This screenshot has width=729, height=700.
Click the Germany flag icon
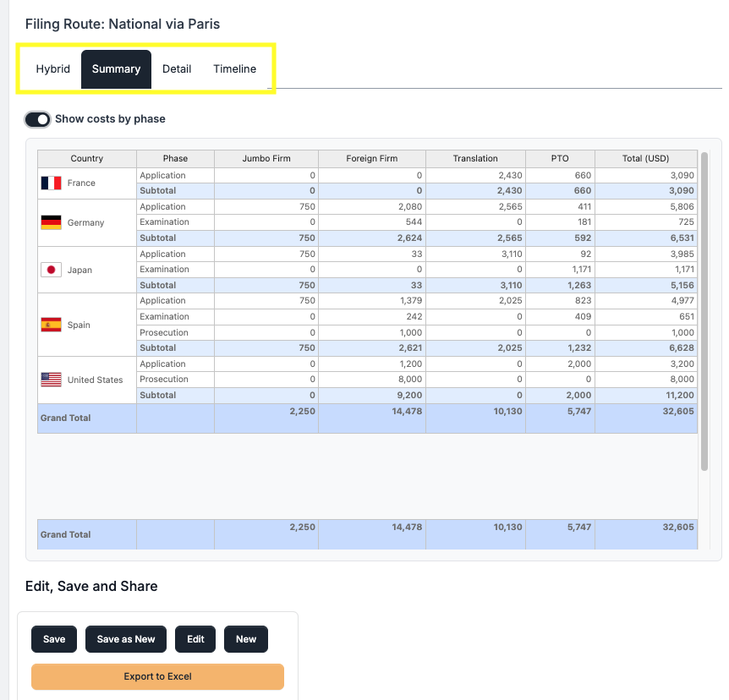(51, 222)
